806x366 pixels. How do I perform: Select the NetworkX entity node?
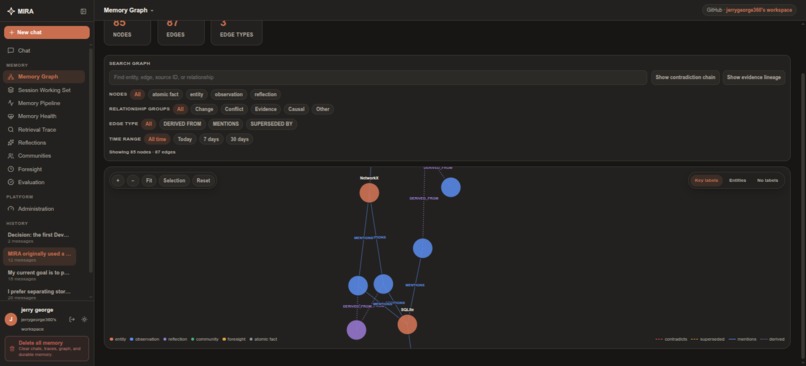[x=369, y=193]
